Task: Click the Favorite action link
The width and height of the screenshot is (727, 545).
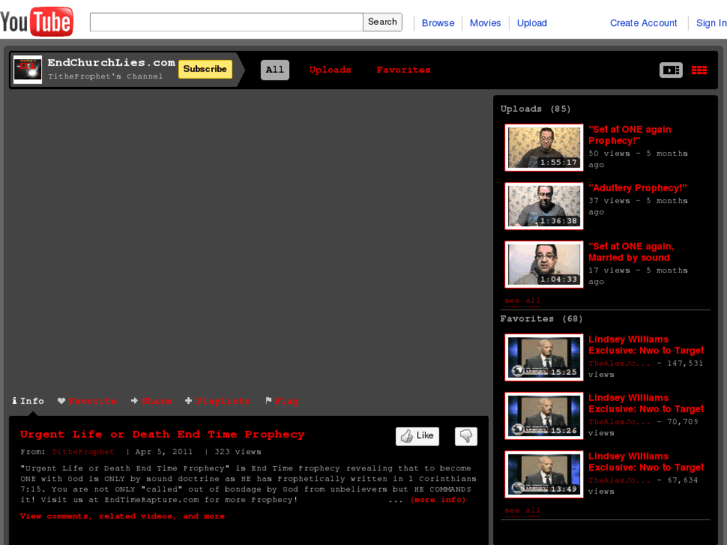Action: pyautogui.click(x=92, y=401)
